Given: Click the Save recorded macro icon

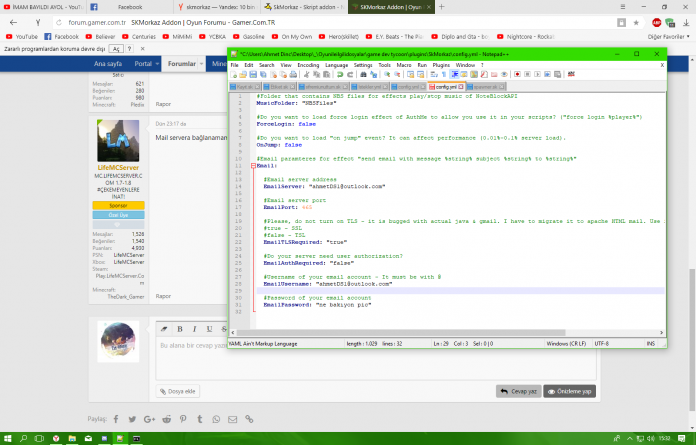Looking at the screenshot, I should pos(558,75).
